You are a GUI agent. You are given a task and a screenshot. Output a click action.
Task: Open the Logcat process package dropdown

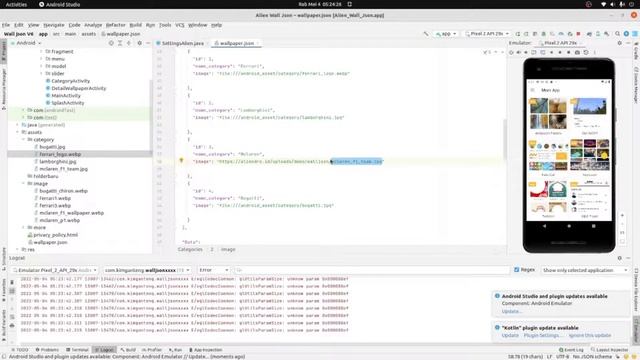147,270
